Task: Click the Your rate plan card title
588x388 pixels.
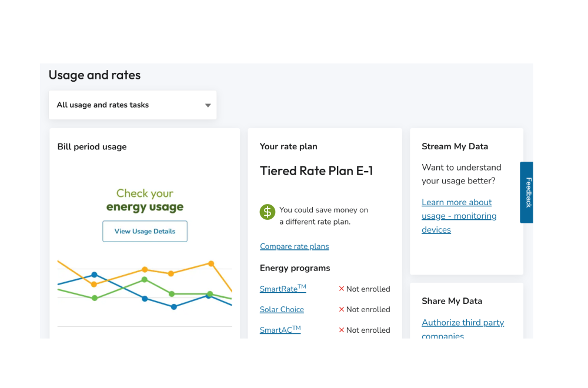Action: point(288,146)
